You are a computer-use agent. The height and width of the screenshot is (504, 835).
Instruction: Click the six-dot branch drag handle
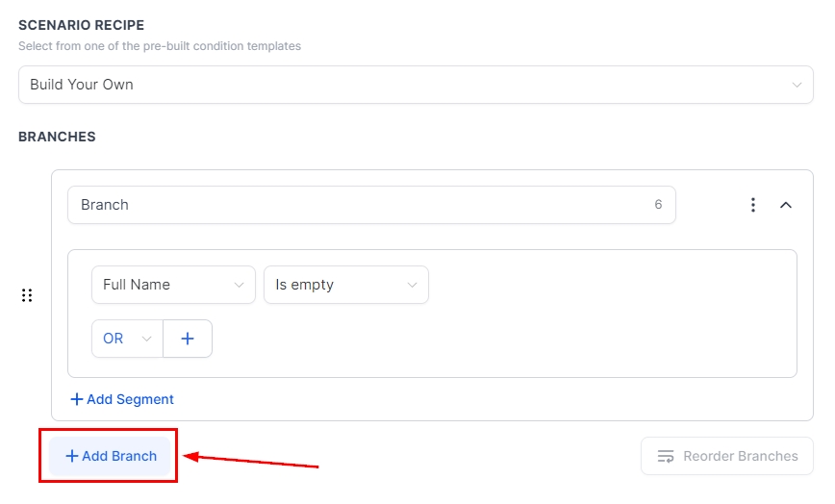pyautogui.click(x=27, y=295)
